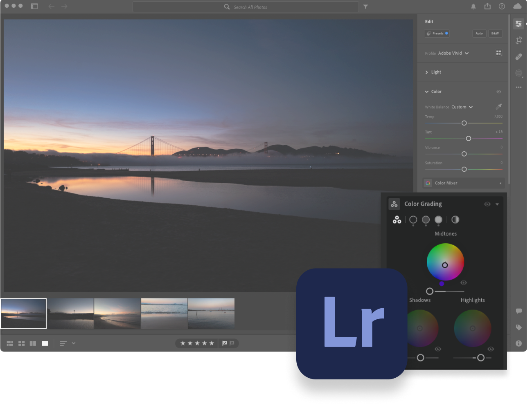Image resolution: width=532 pixels, height=417 pixels.
Task: Click the Midtones color wheel
Action: 445,262
